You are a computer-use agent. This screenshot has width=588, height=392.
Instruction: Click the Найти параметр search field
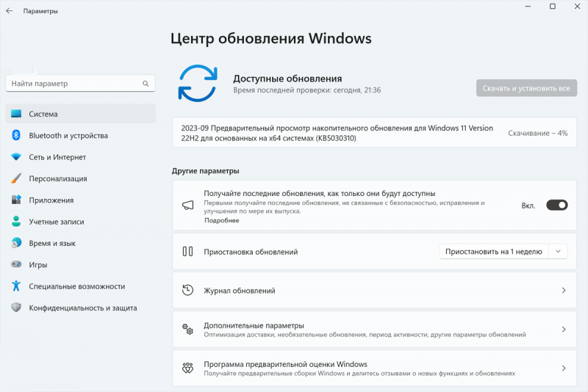click(x=73, y=84)
